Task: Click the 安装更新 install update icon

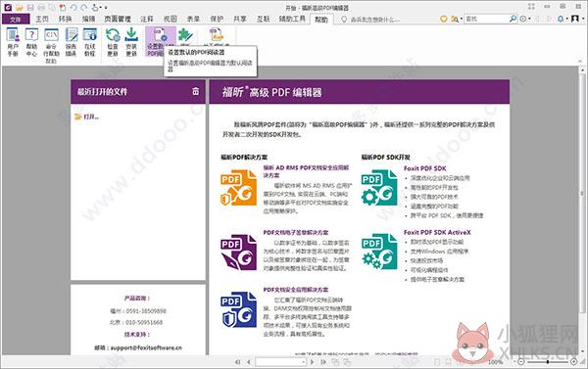Action: click(131, 42)
